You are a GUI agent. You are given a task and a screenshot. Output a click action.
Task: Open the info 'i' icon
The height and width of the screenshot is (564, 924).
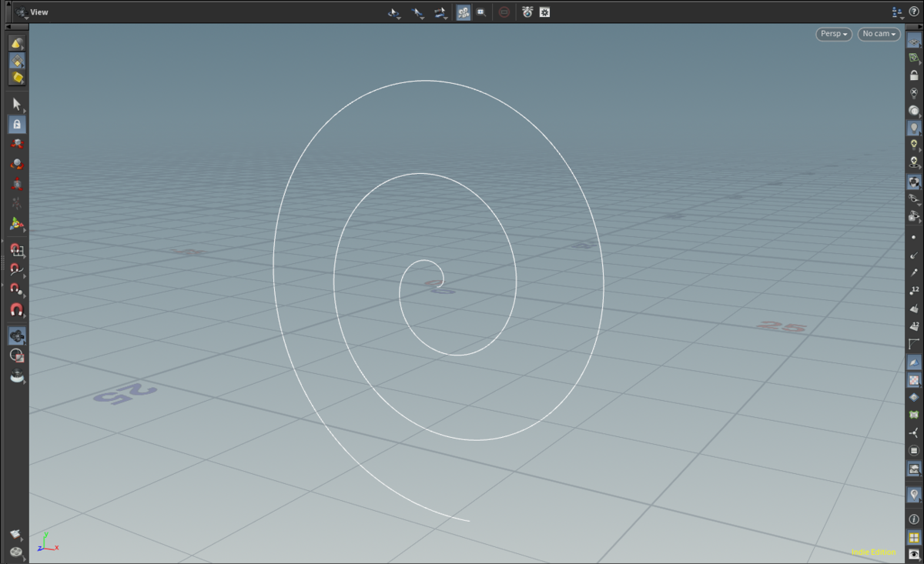pyautogui.click(x=914, y=520)
